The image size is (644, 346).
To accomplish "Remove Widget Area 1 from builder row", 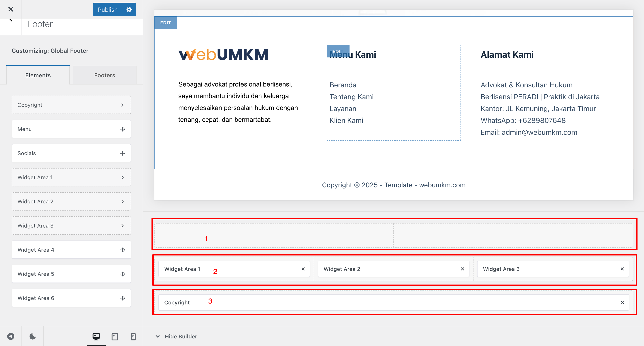I will 303,269.
